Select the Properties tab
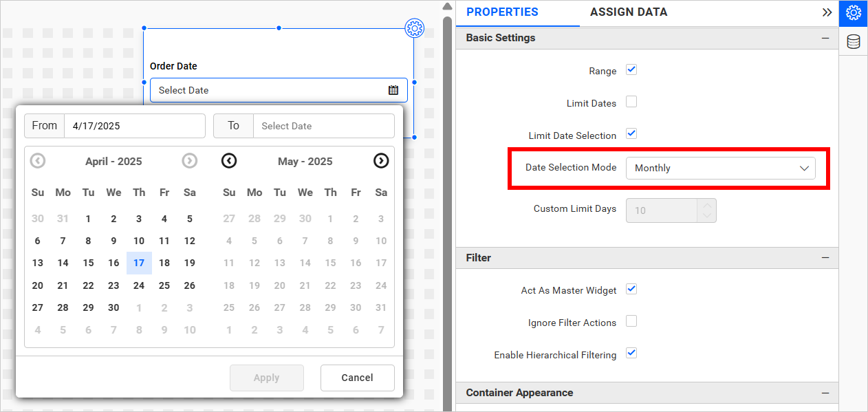 pos(502,12)
